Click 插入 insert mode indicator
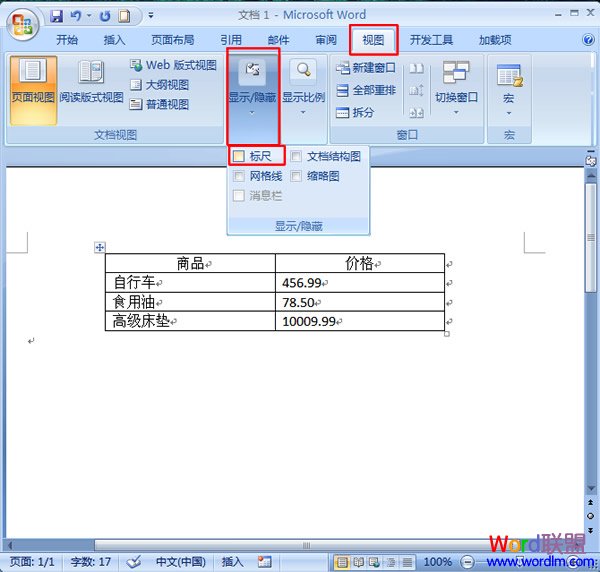Screen dimensions: 600x572 click(x=232, y=562)
